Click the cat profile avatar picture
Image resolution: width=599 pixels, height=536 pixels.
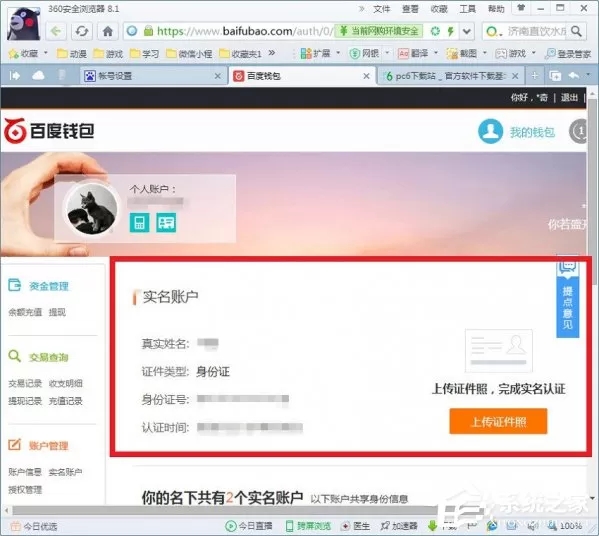coord(92,208)
